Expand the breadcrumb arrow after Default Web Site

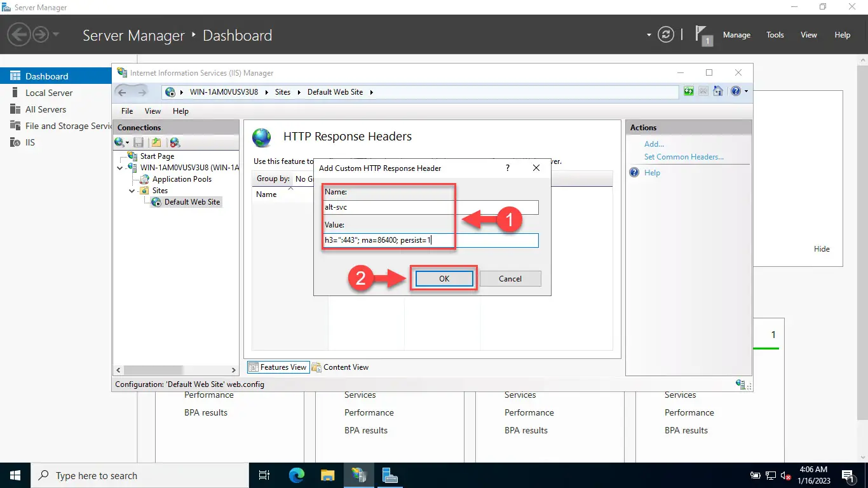tap(371, 92)
